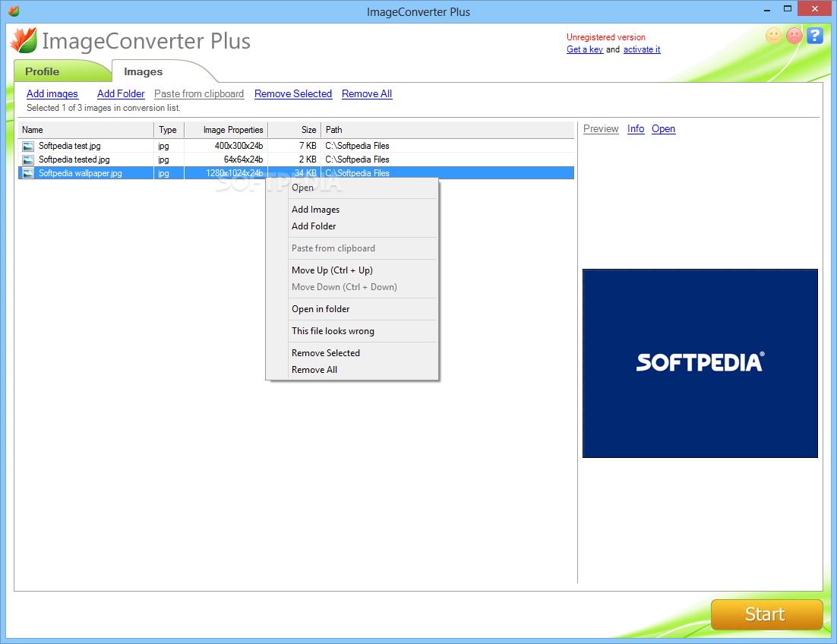Sort list by Size column header
The height and width of the screenshot is (644, 837).
tap(294, 130)
